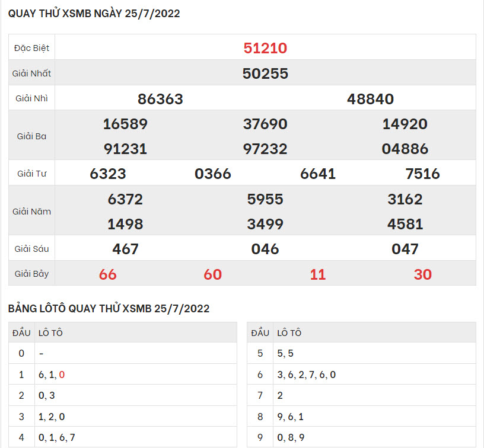Click the Giải Sáu number 467

coord(125,249)
